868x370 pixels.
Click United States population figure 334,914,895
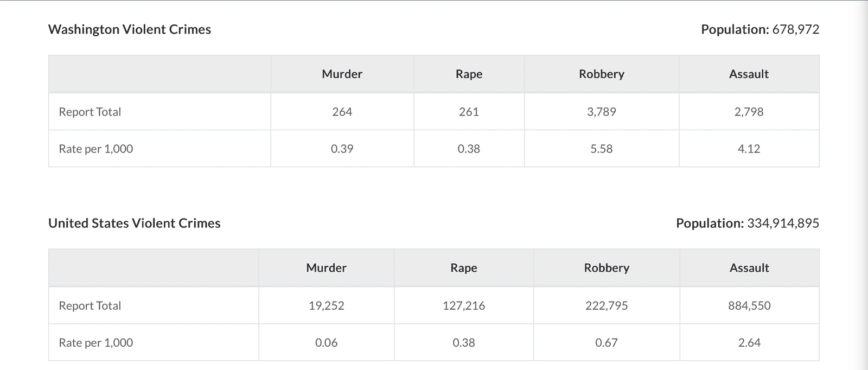coord(783,223)
